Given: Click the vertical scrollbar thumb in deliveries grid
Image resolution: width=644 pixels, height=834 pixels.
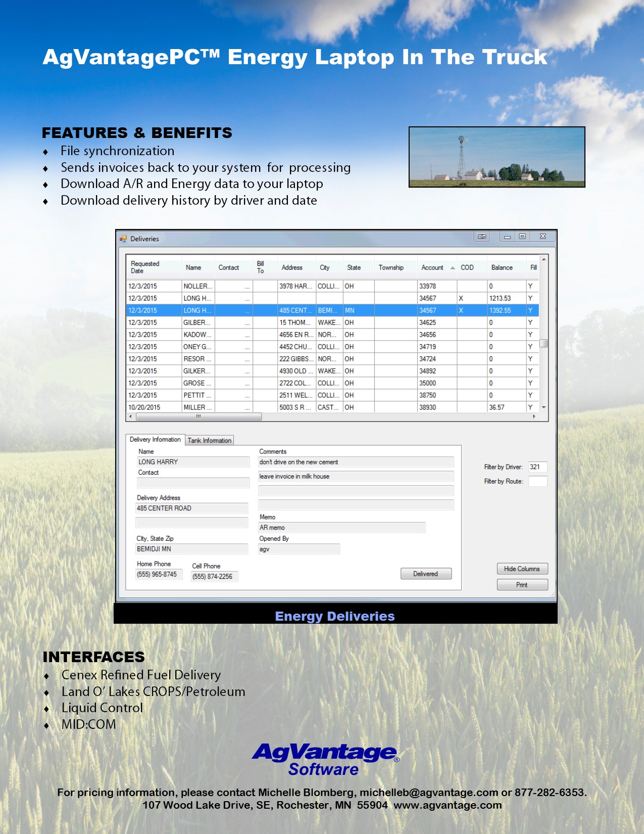Looking at the screenshot, I should click(x=544, y=344).
